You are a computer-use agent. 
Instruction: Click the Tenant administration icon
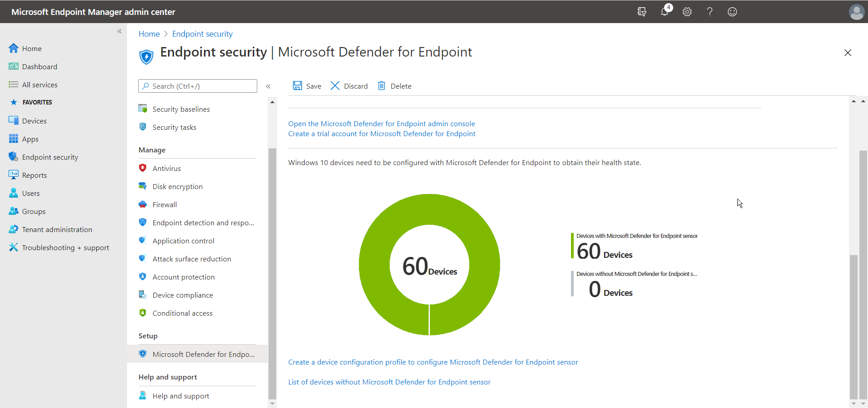point(14,229)
